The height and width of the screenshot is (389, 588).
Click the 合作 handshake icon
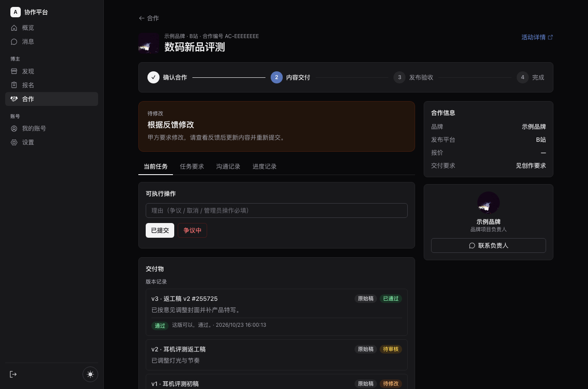pyautogui.click(x=14, y=99)
